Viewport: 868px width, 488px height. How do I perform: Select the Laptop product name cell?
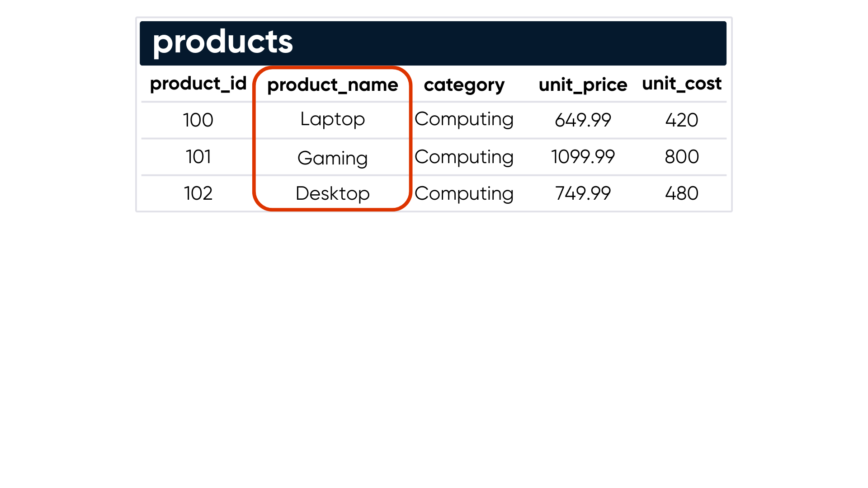pos(332,119)
